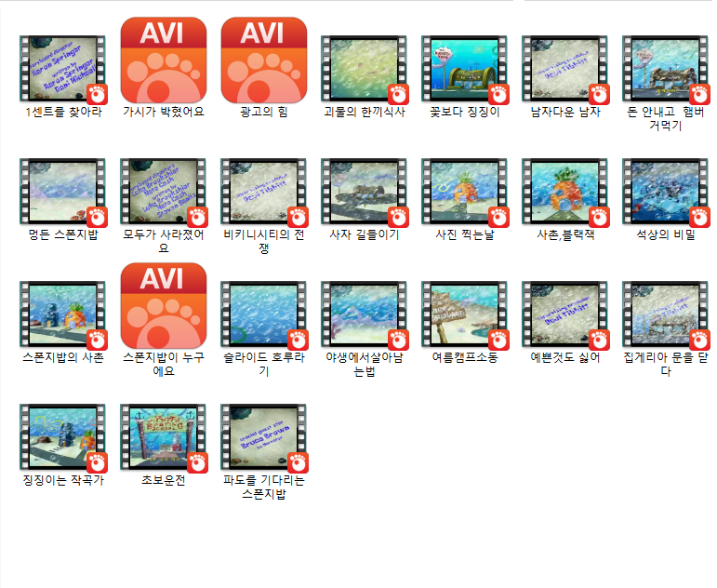Click the file name 사자 길들이기
717x588 pixels.
click(364, 234)
